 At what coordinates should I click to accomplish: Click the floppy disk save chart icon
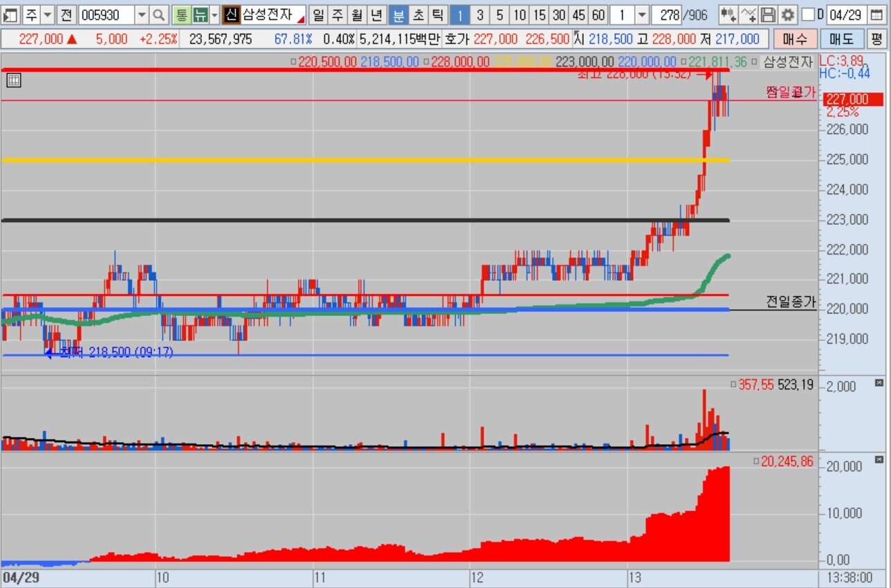pyautogui.click(x=768, y=15)
